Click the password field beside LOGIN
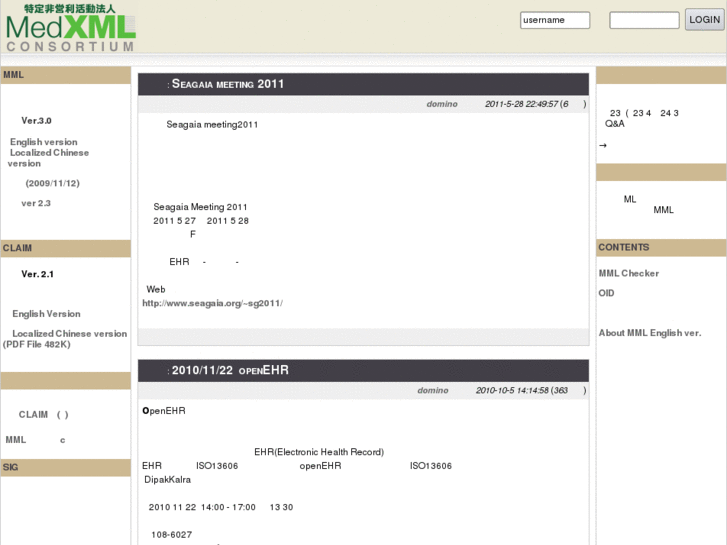 pos(644,20)
